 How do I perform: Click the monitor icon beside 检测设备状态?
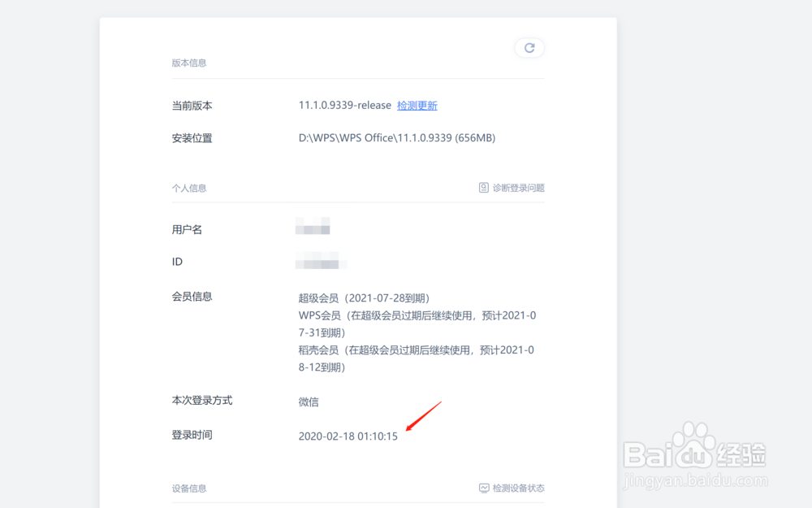[x=484, y=488]
